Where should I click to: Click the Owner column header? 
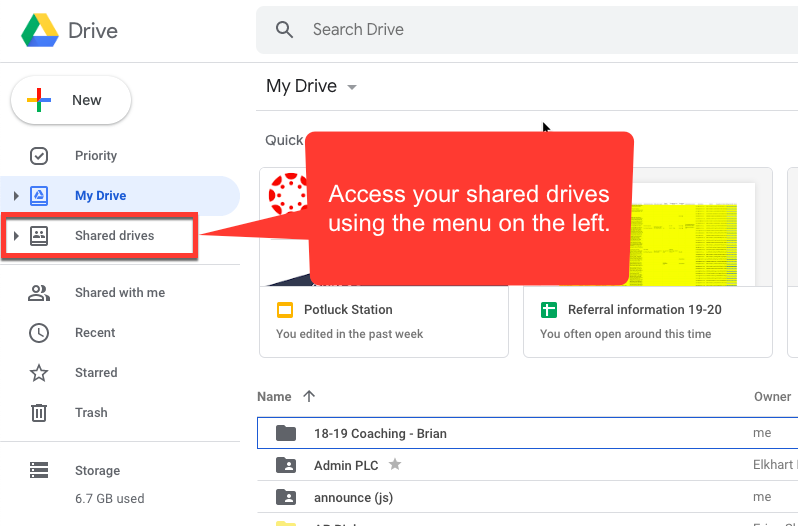[x=772, y=397]
